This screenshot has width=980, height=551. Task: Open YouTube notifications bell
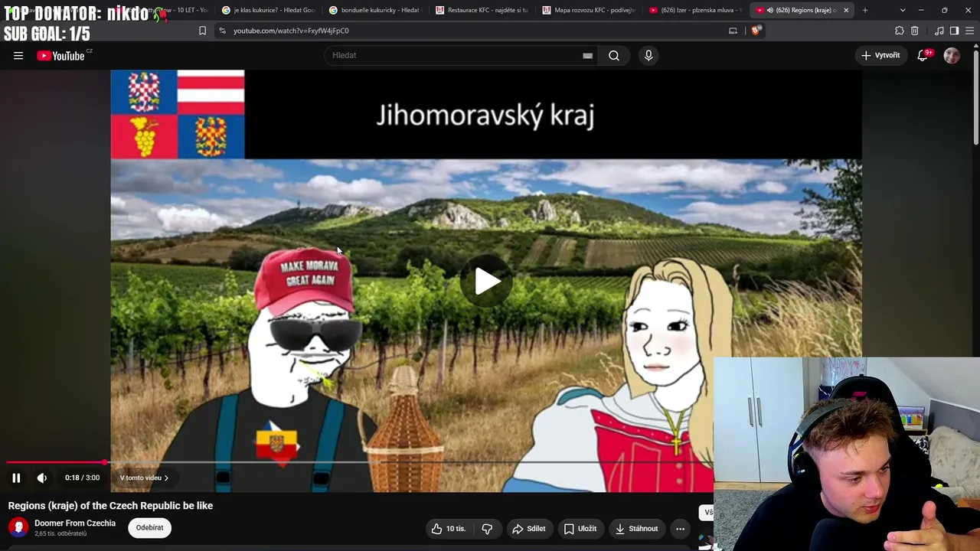[x=923, y=55]
